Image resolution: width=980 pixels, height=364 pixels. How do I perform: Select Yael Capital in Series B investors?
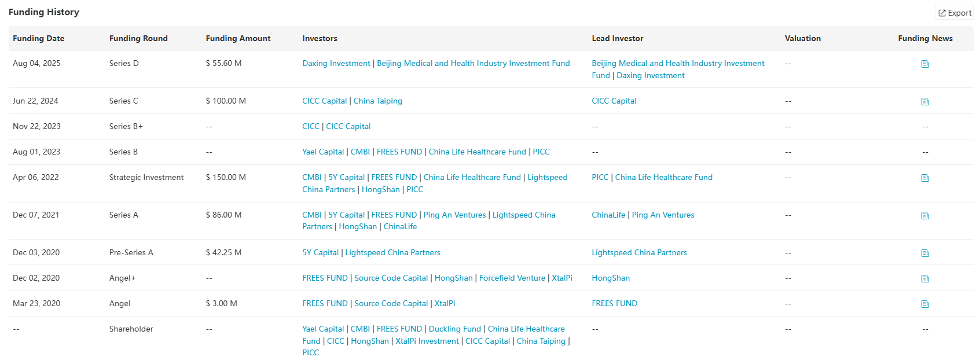click(322, 152)
